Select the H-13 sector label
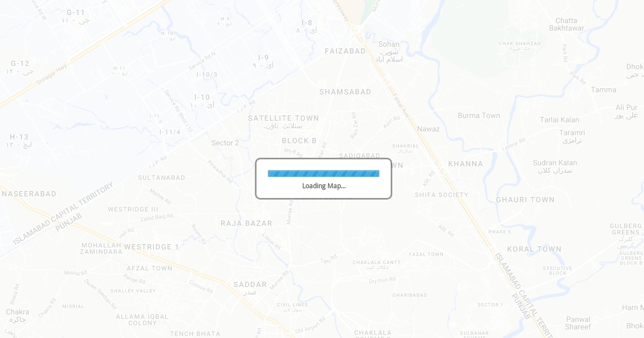The height and width of the screenshot is (338, 644). [x=19, y=137]
